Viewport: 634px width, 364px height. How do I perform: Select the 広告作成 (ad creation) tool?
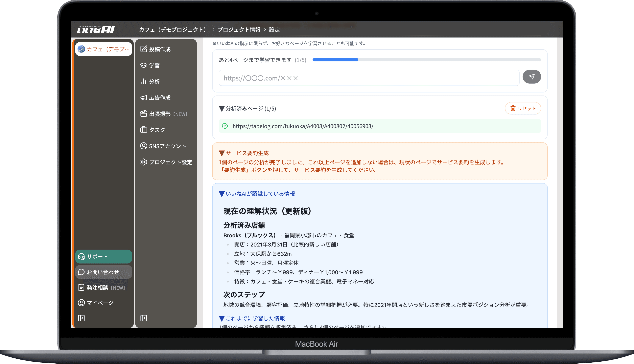click(160, 97)
